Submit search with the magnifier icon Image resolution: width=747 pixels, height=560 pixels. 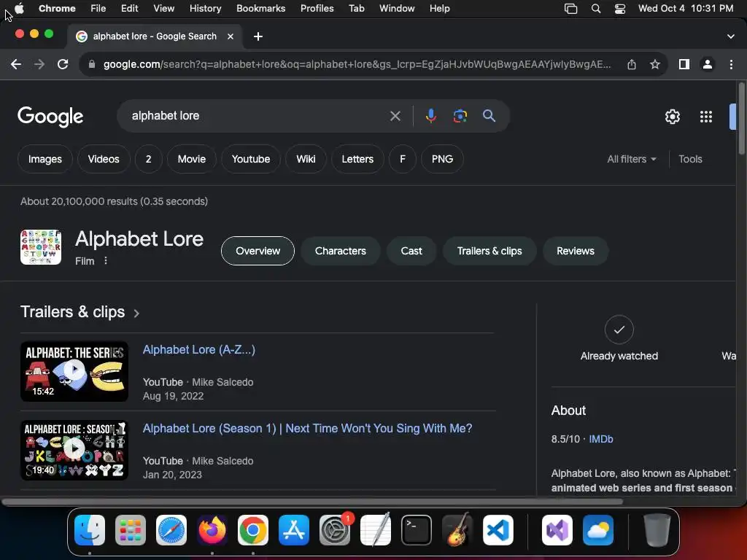pos(489,116)
